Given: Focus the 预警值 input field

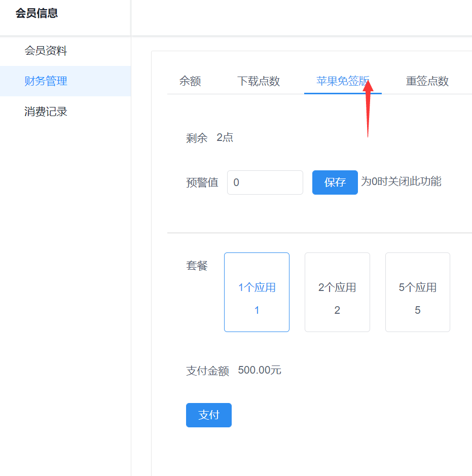Looking at the screenshot, I should (265, 182).
